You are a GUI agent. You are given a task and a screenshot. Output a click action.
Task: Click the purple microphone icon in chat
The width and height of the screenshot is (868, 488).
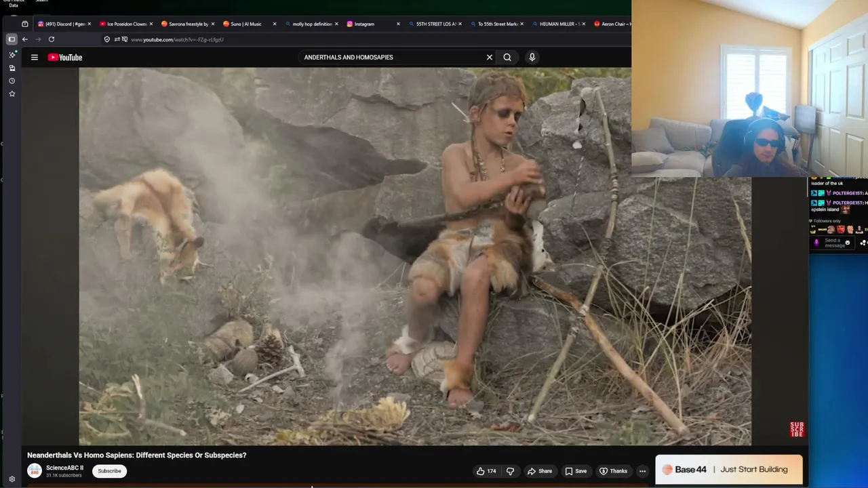[x=816, y=243]
